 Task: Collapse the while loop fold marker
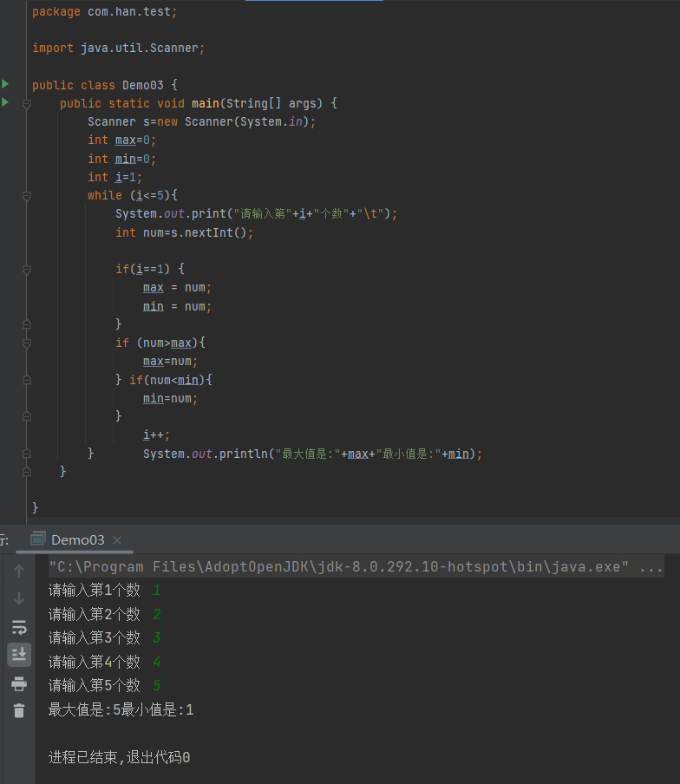pyautogui.click(x=27, y=197)
